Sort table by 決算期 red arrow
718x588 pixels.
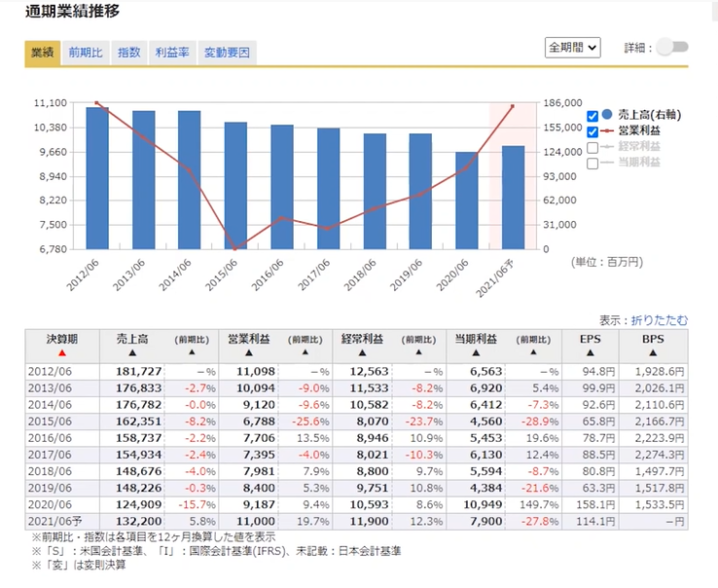(x=61, y=353)
